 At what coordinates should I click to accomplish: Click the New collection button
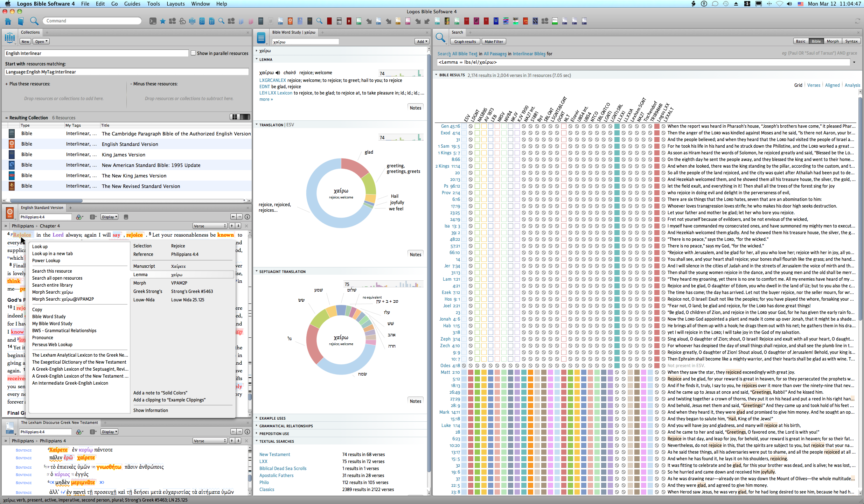(x=26, y=42)
